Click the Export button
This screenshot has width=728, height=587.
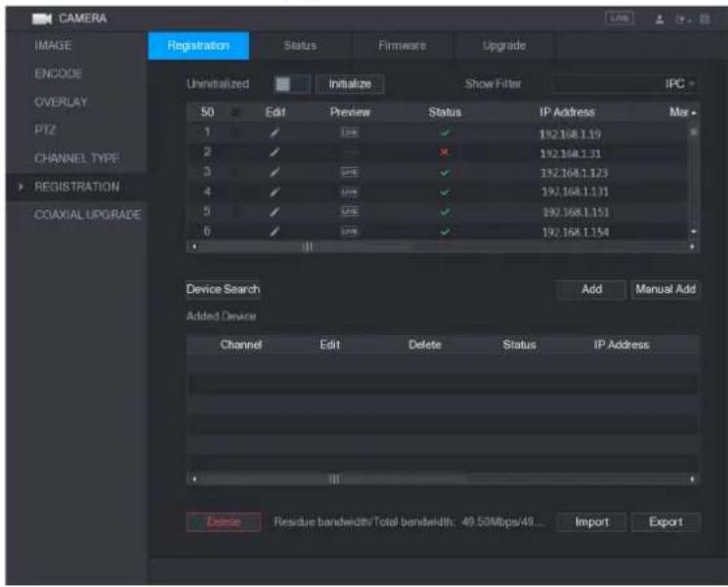665,522
